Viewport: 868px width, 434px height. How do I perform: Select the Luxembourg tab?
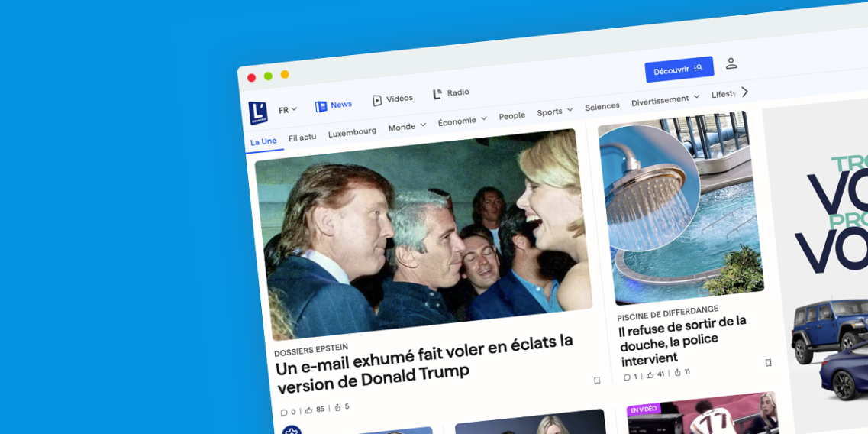352,132
